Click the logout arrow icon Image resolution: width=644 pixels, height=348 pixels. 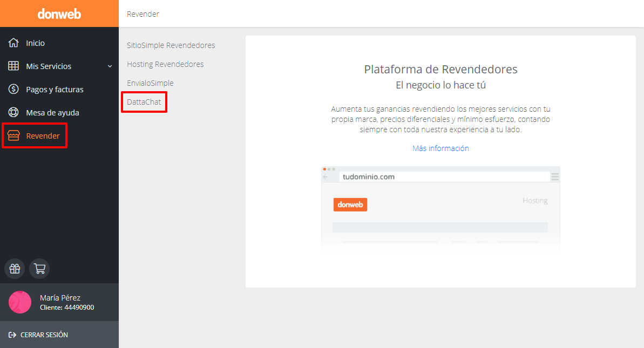click(x=12, y=335)
